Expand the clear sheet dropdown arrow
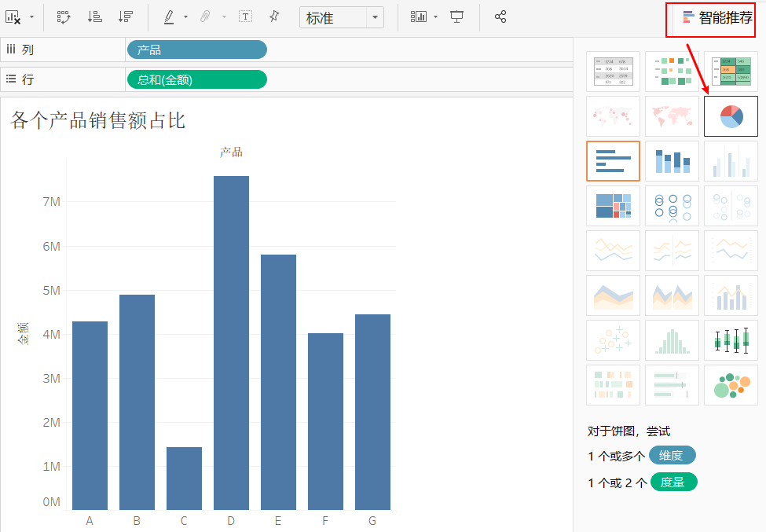The width and height of the screenshot is (766, 532). click(31, 17)
